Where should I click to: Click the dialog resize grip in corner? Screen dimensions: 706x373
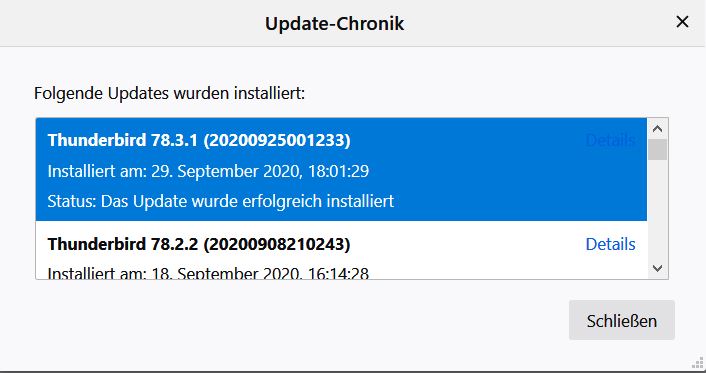[697, 362]
